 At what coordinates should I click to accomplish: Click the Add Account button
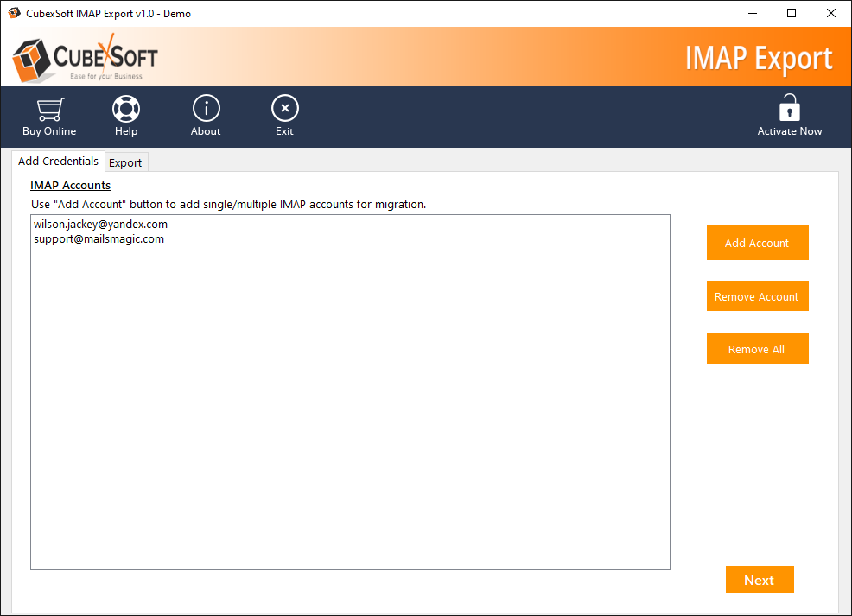click(x=757, y=243)
